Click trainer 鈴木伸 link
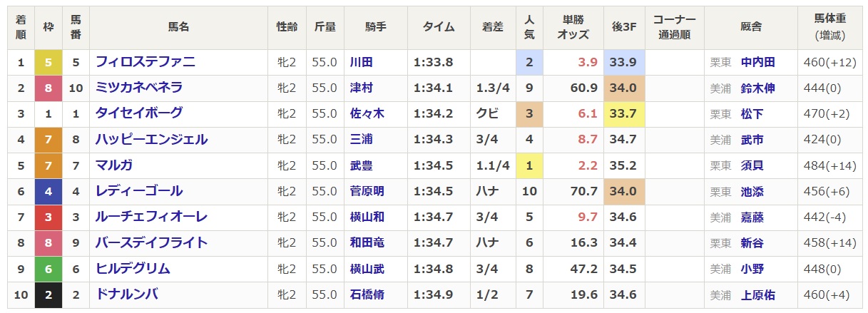The height and width of the screenshot is (313, 868). 757,88
